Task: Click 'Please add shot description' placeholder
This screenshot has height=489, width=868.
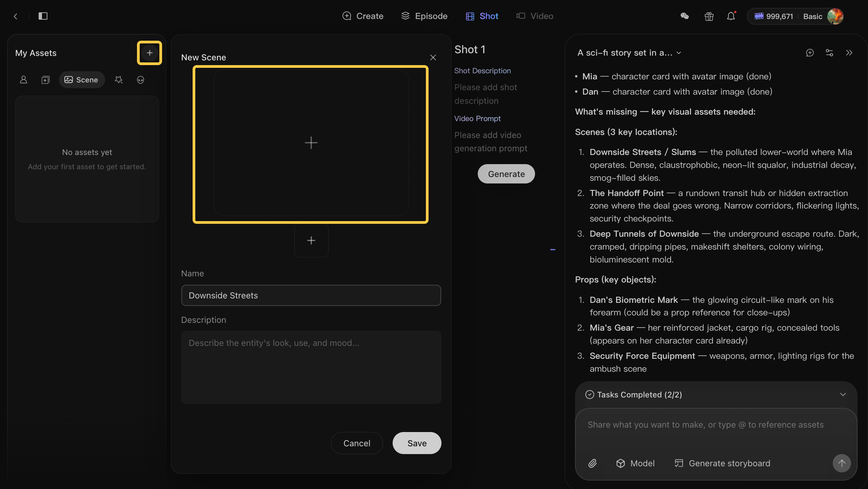Action: [x=486, y=94]
